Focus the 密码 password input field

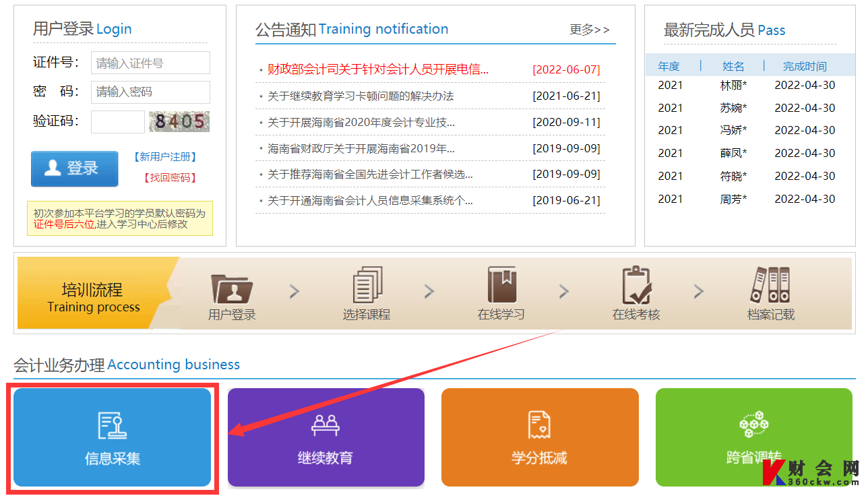point(150,92)
